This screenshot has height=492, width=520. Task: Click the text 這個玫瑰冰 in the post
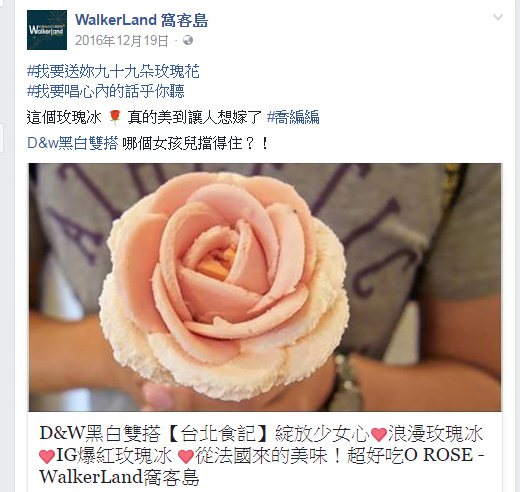(x=64, y=117)
